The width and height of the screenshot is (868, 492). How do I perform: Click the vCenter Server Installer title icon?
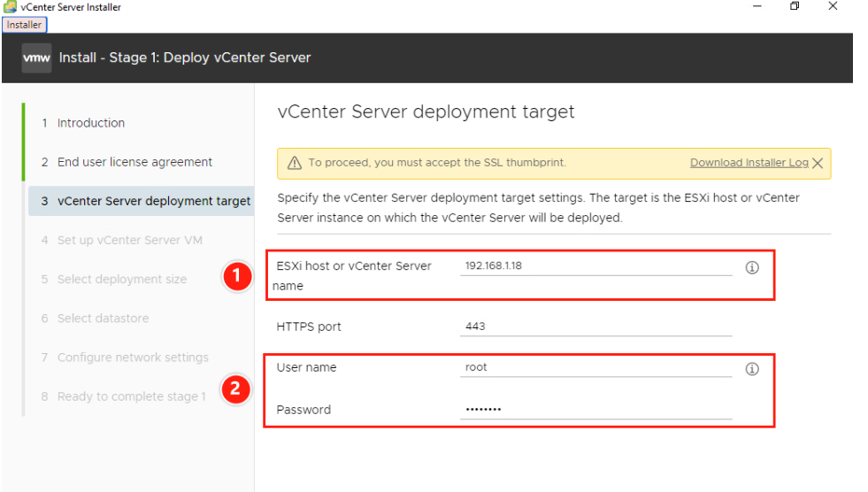[10, 7]
